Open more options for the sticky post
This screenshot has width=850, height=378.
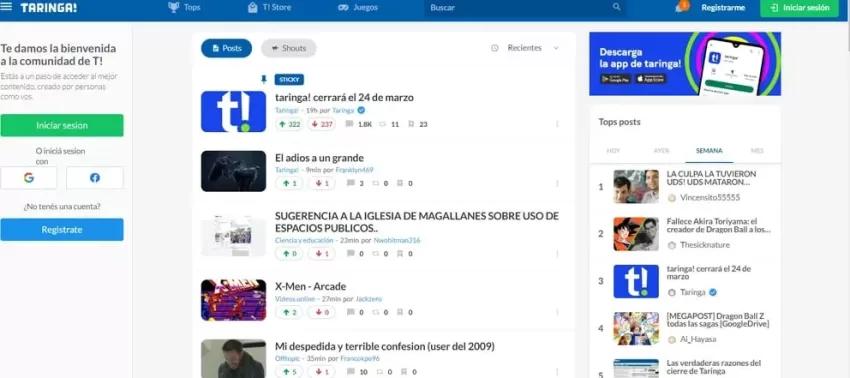point(557,124)
